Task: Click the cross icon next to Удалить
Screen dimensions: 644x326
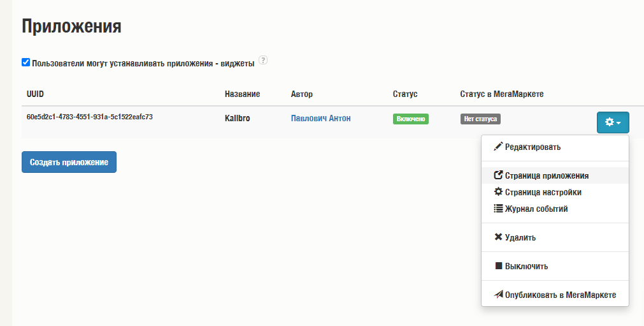Action: coord(498,237)
